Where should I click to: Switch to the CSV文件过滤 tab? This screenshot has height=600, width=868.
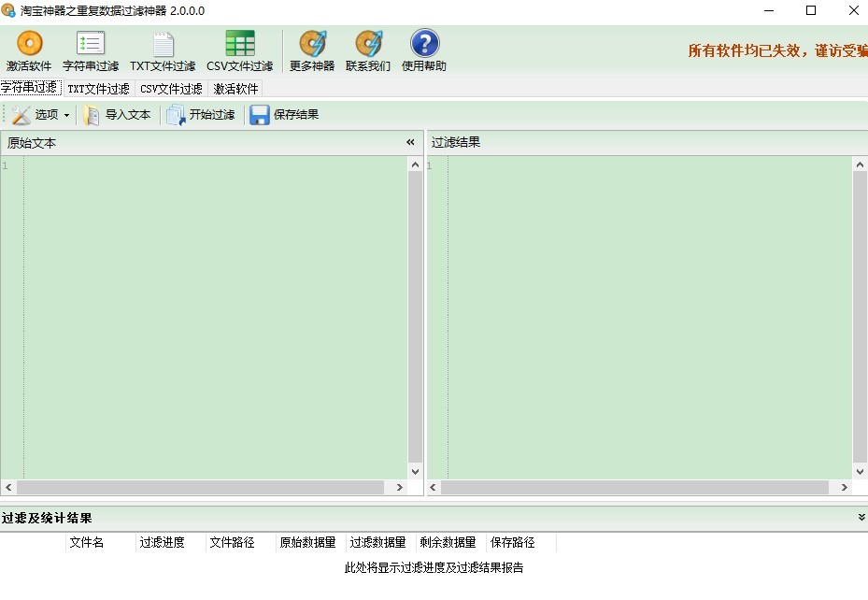click(171, 88)
